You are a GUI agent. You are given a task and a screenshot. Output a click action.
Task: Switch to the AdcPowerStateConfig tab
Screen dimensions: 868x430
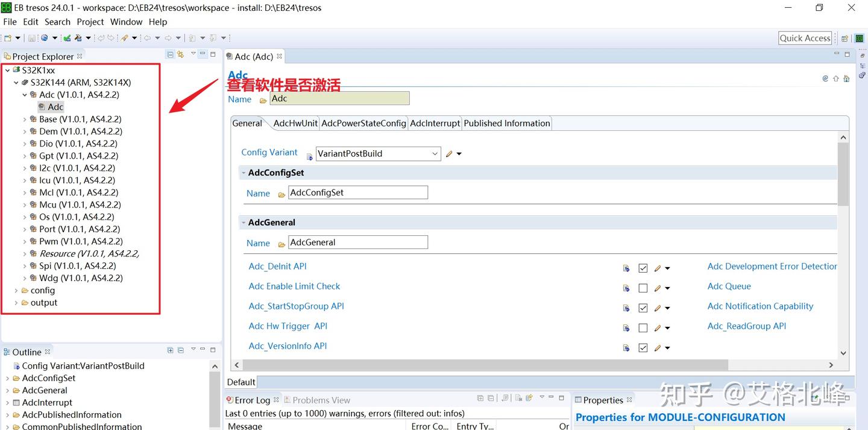pos(363,123)
